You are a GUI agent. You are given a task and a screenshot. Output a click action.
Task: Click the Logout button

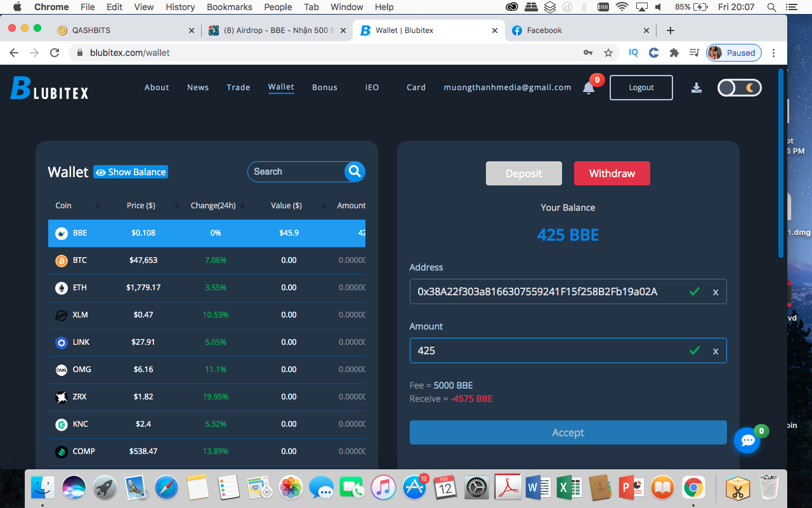641,88
